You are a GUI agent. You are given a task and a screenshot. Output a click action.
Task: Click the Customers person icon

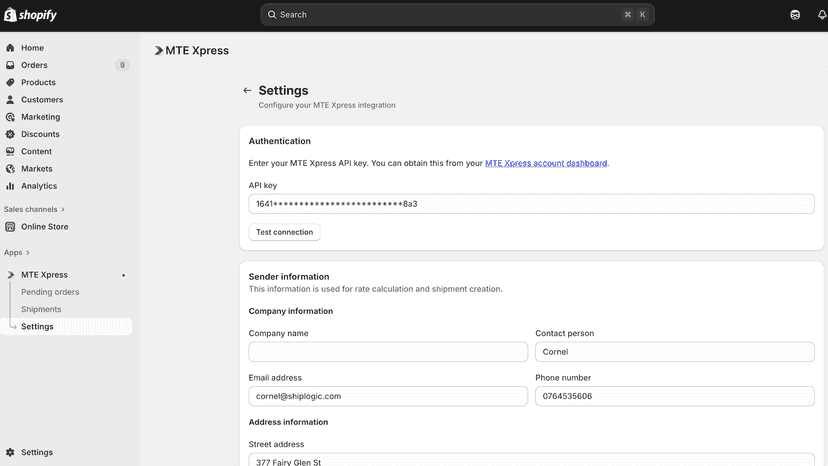10,99
